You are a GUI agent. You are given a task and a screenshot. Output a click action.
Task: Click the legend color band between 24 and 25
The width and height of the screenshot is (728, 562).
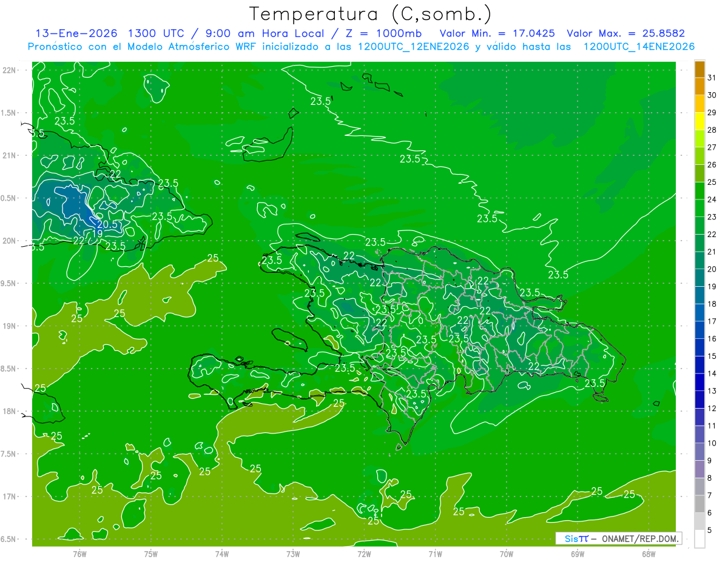[699, 190]
